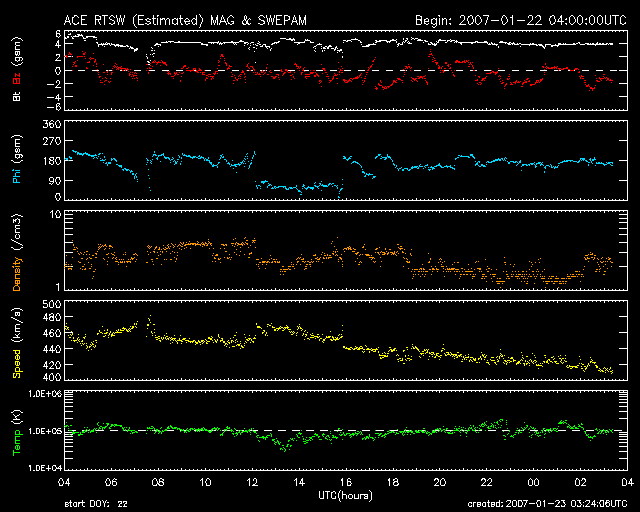Click the '460' tick label on Speed axis
Viewport: 640px width, 512px height.
52,333
